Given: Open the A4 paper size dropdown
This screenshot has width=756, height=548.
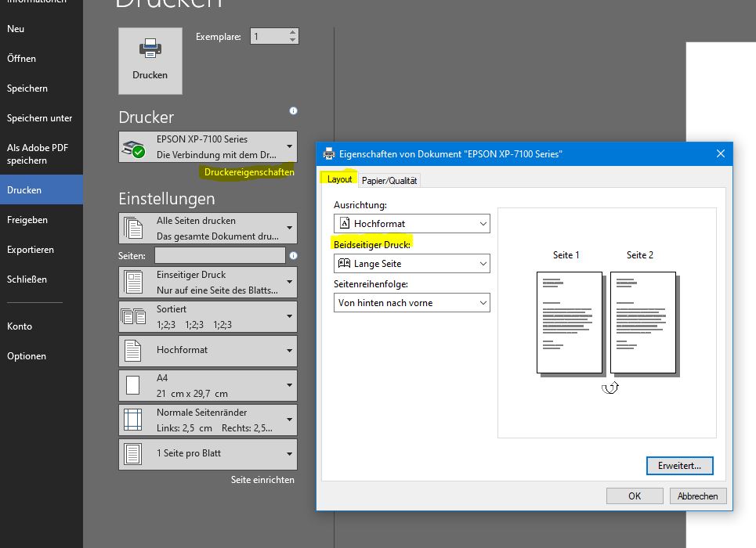Looking at the screenshot, I should click(x=208, y=386).
